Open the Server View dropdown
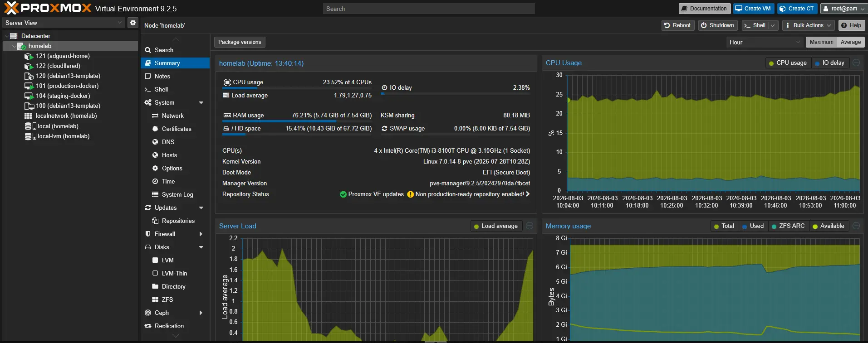 63,23
